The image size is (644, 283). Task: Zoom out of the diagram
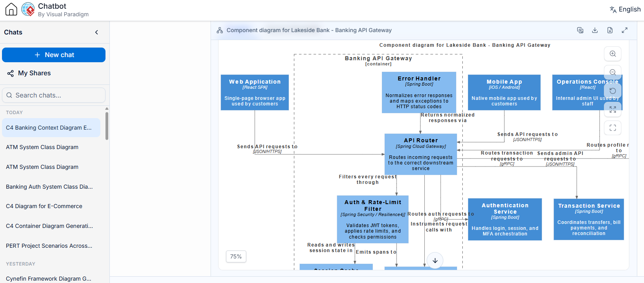(x=613, y=72)
